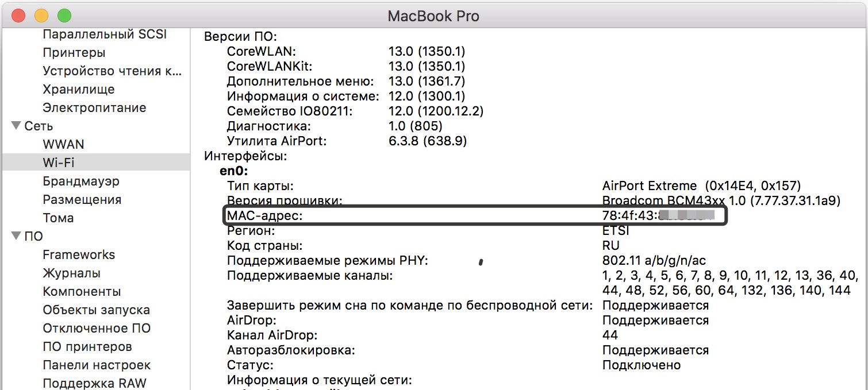Click the ETSI region value
Image resolution: width=868 pixels, height=390 pixels.
pyautogui.click(x=616, y=230)
